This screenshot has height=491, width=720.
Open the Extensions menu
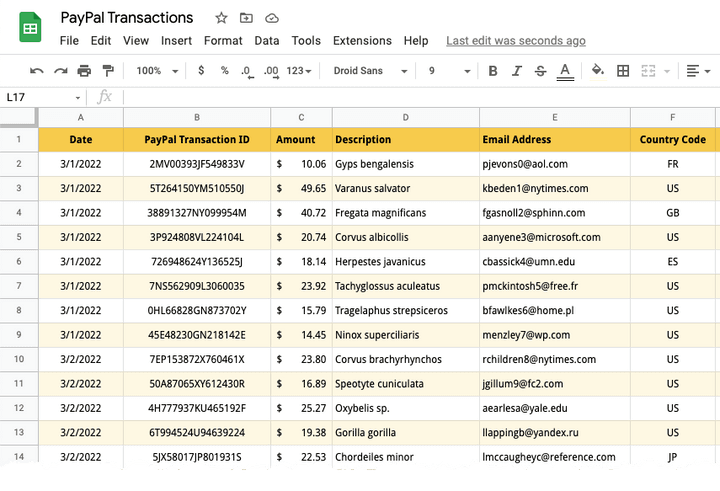[x=362, y=41]
